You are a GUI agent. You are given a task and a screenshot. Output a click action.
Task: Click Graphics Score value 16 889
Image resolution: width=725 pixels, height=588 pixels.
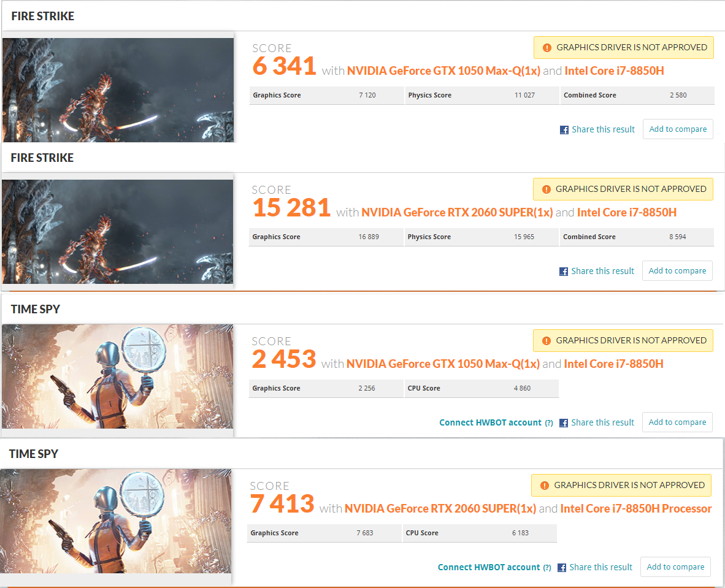click(x=369, y=237)
